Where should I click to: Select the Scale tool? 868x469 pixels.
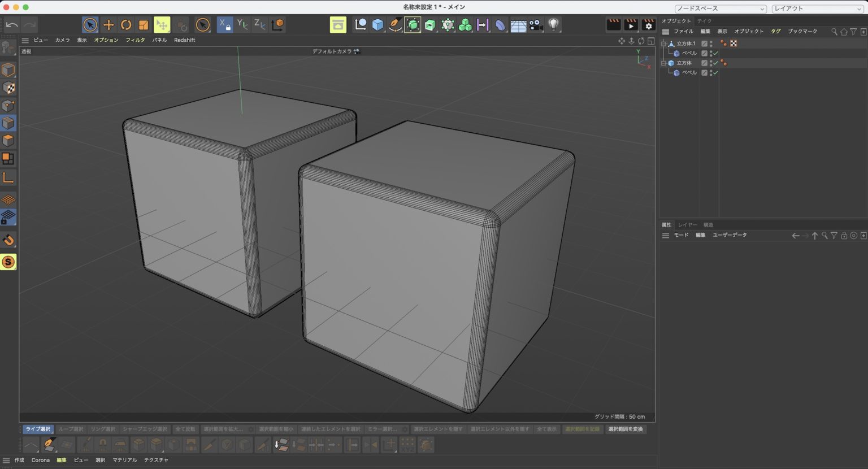pos(142,24)
